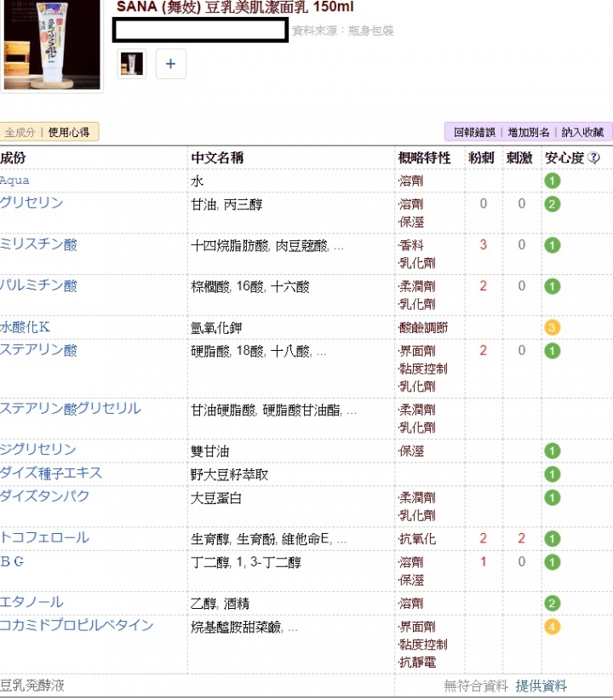Click the 粉刺 column header

point(481,158)
